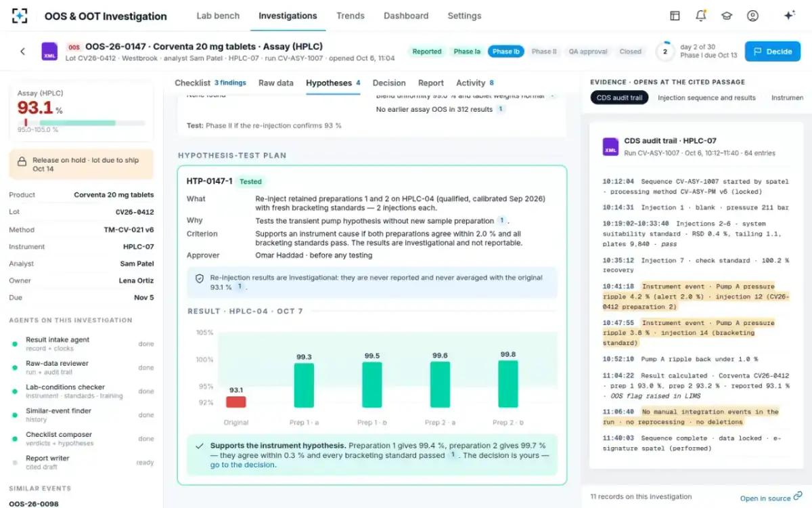The height and width of the screenshot is (508, 812).
Task: Click the purple XML file icon beside OOS-26-0147
Action: pyautogui.click(x=49, y=51)
